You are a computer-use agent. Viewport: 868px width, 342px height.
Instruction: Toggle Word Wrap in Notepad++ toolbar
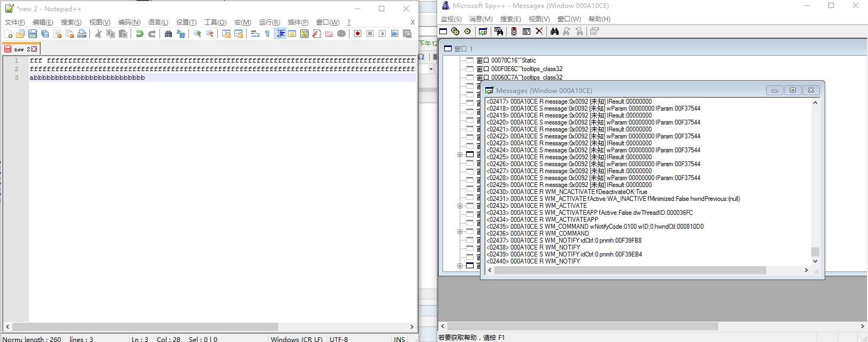click(255, 34)
